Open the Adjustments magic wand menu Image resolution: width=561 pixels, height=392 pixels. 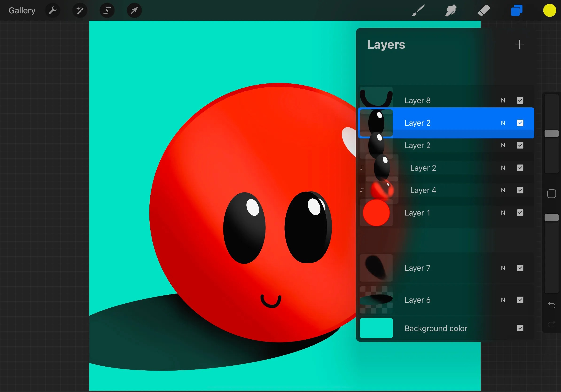click(79, 10)
